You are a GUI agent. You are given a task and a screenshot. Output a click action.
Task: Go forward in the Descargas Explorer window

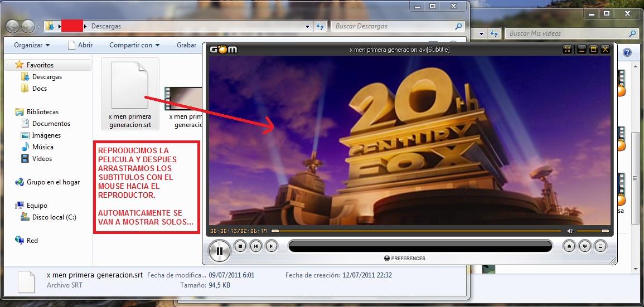[x=28, y=26]
